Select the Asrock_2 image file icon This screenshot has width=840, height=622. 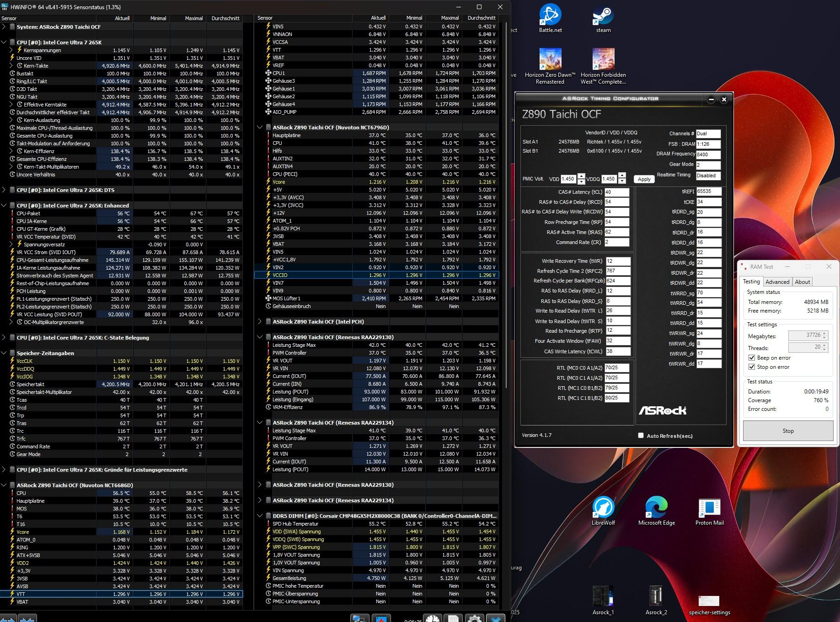(656, 601)
